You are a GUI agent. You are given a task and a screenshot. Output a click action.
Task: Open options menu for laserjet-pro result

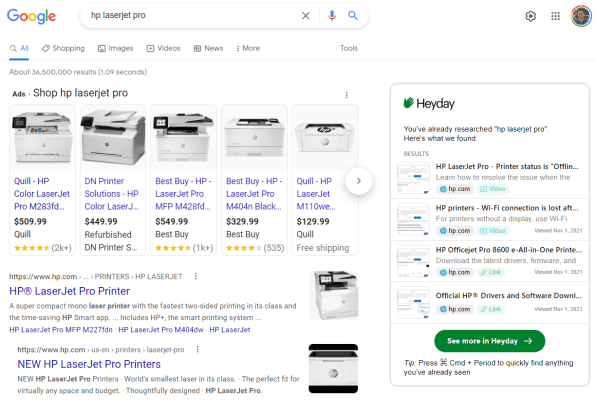pos(198,349)
